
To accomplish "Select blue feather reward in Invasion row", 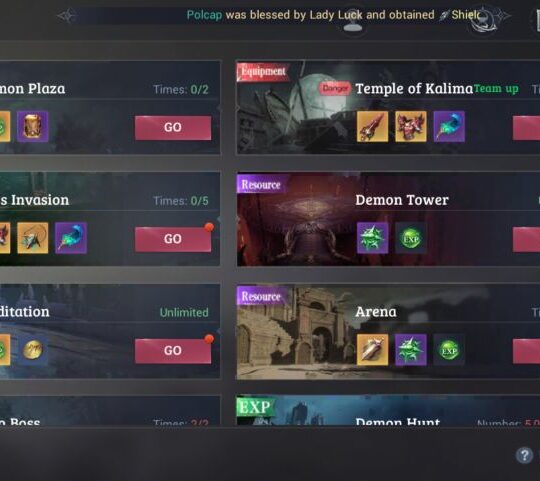I will pyautogui.click(x=71, y=238).
